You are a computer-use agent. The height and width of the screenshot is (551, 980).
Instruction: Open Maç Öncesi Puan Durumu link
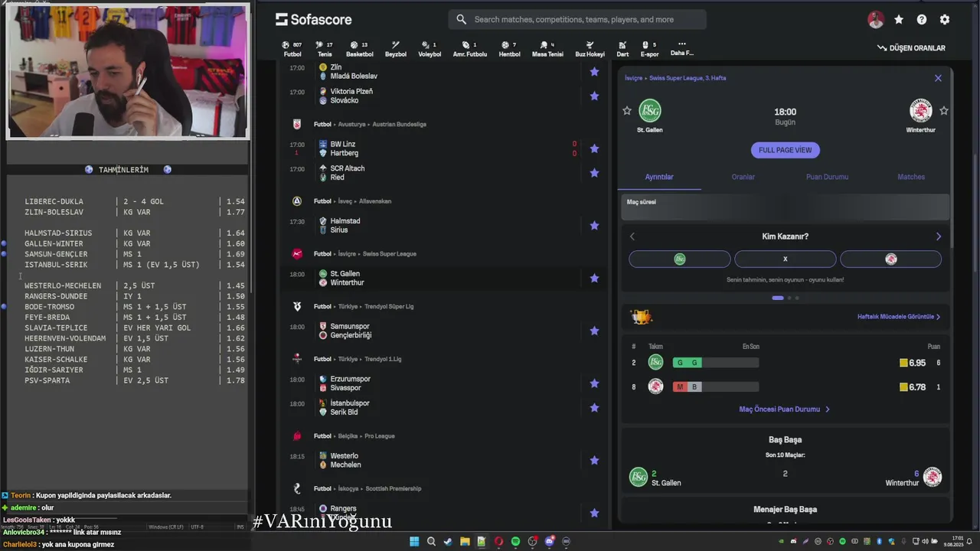tap(784, 409)
